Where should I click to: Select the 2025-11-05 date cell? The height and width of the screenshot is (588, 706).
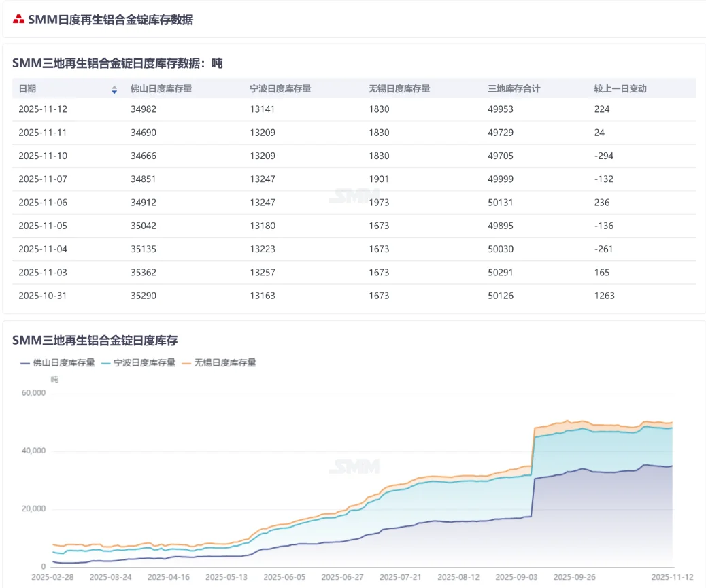click(43, 226)
